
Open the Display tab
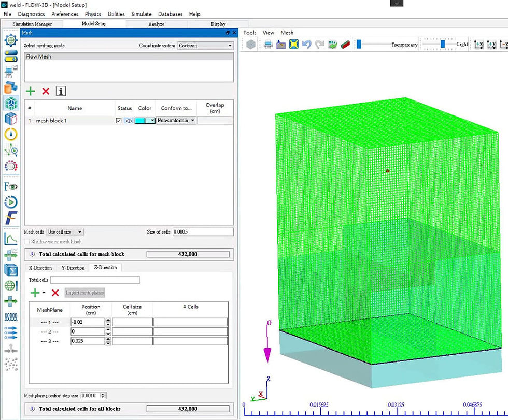click(218, 24)
